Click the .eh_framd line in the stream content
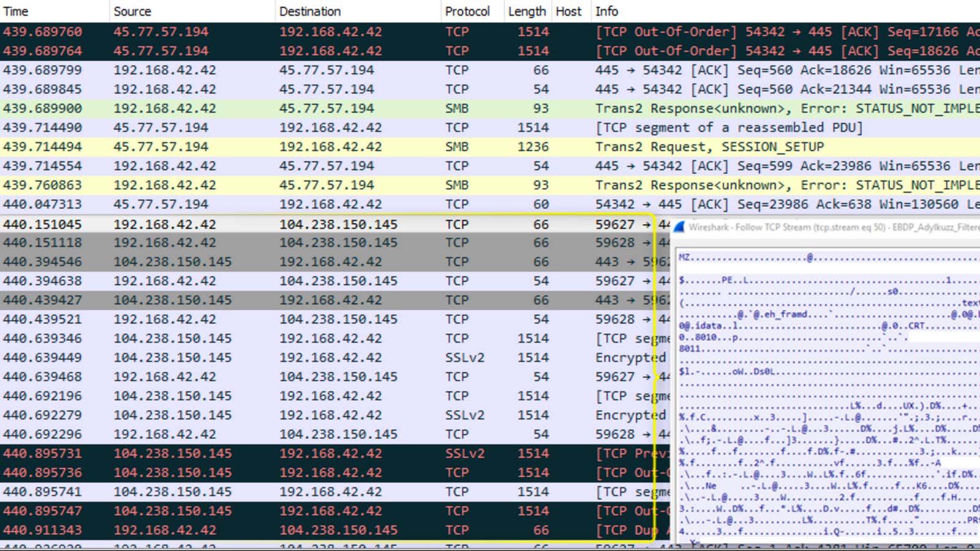This screenshot has width=980, height=551. [x=829, y=314]
